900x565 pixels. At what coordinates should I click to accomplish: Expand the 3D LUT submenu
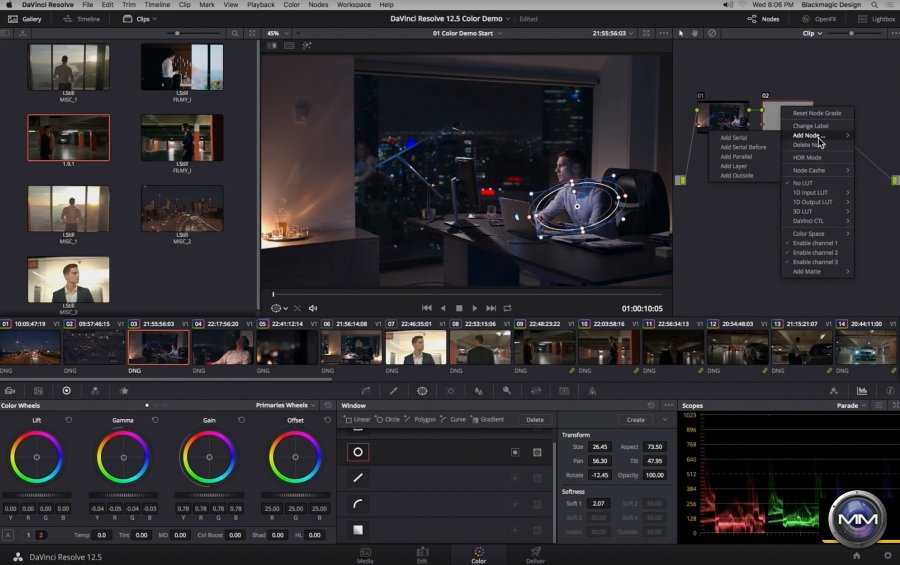[x=817, y=211]
